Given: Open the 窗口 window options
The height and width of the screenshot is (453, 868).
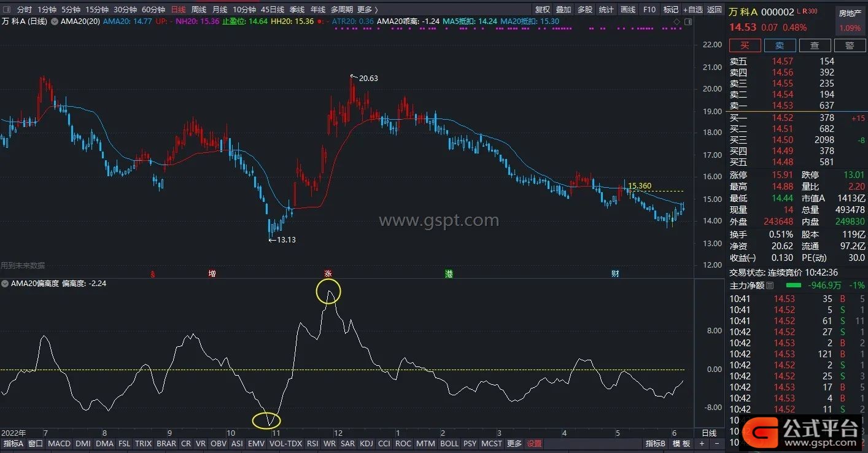Looking at the screenshot, I should (x=36, y=443).
